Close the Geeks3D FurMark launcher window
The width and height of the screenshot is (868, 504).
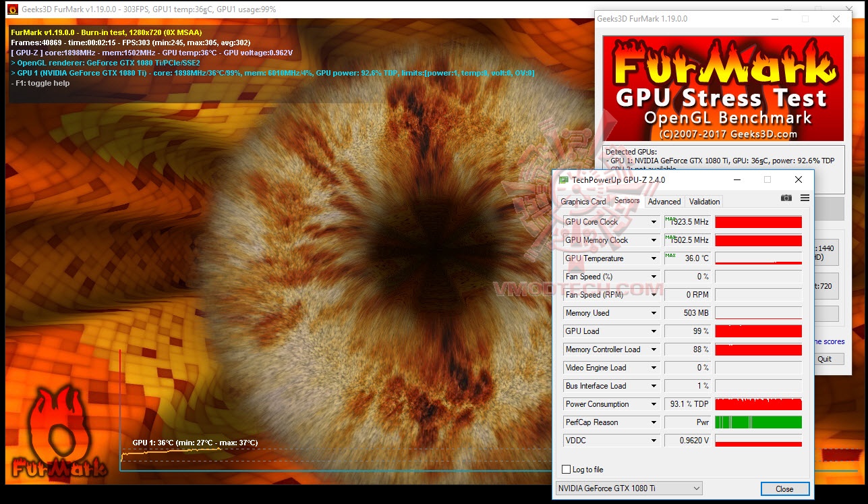coord(836,19)
